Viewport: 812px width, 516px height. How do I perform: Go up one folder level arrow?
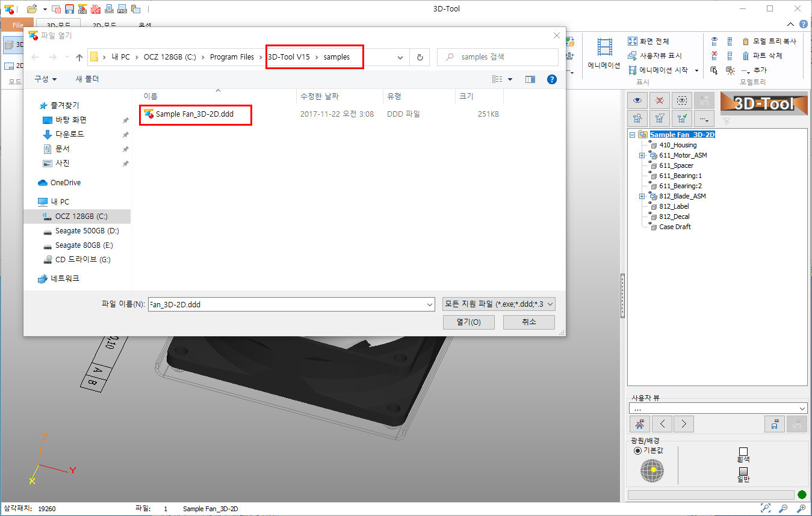tap(79, 57)
